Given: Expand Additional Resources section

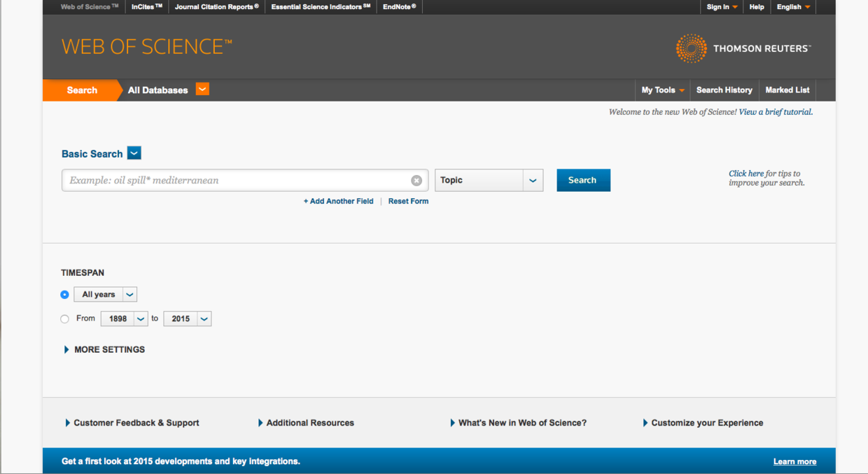Looking at the screenshot, I should point(306,423).
